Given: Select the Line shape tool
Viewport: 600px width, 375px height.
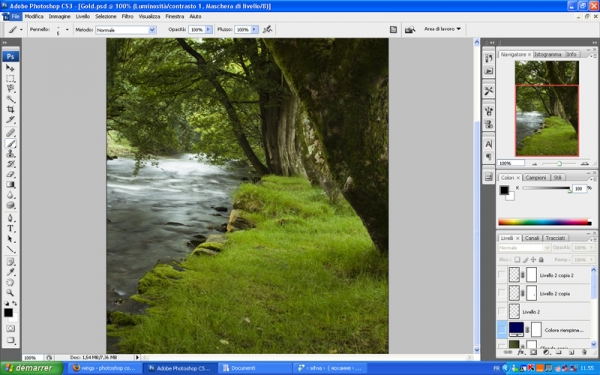Looking at the screenshot, I should [10, 249].
